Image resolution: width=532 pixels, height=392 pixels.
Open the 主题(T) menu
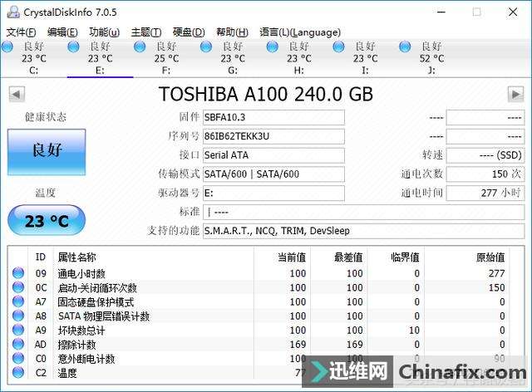pyautogui.click(x=146, y=32)
